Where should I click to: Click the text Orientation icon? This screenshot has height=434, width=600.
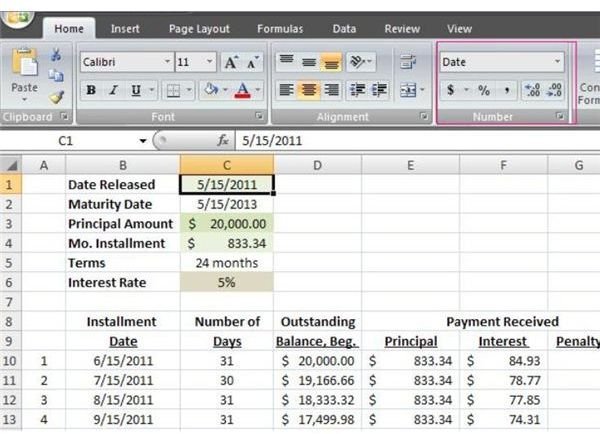pyautogui.click(x=360, y=62)
